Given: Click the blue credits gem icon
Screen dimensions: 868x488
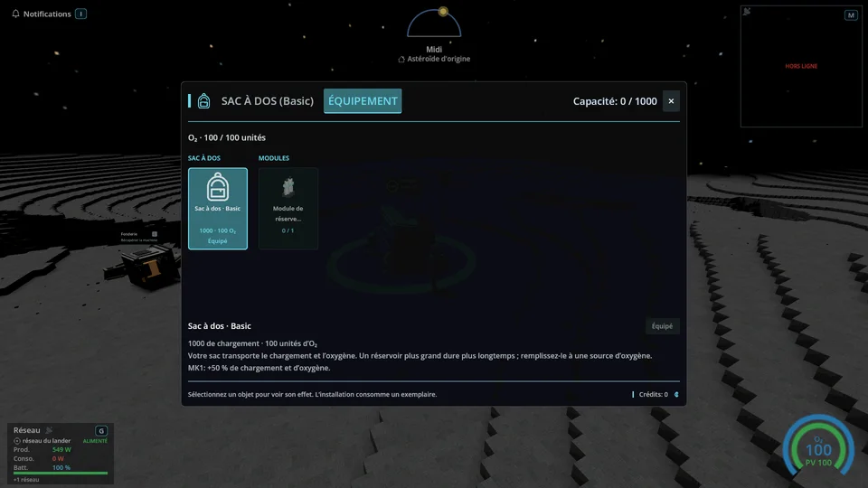Looking at the screenshot, I should 676,395.
